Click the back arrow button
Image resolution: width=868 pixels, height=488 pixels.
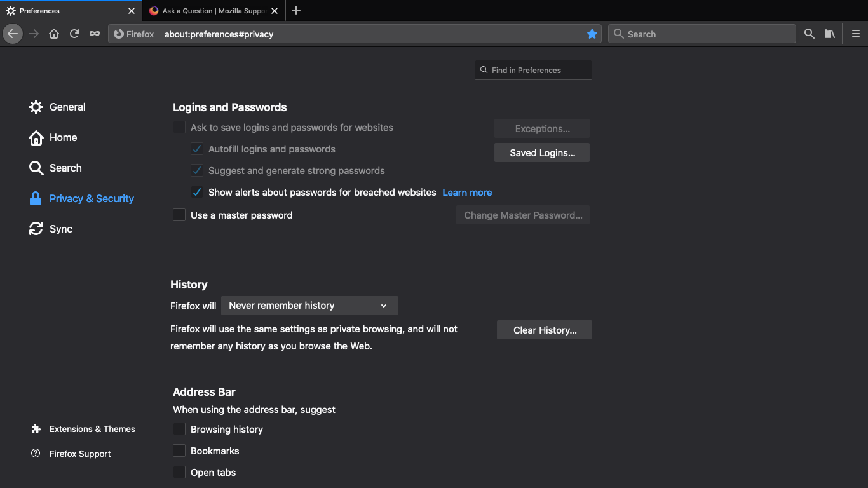13,34
